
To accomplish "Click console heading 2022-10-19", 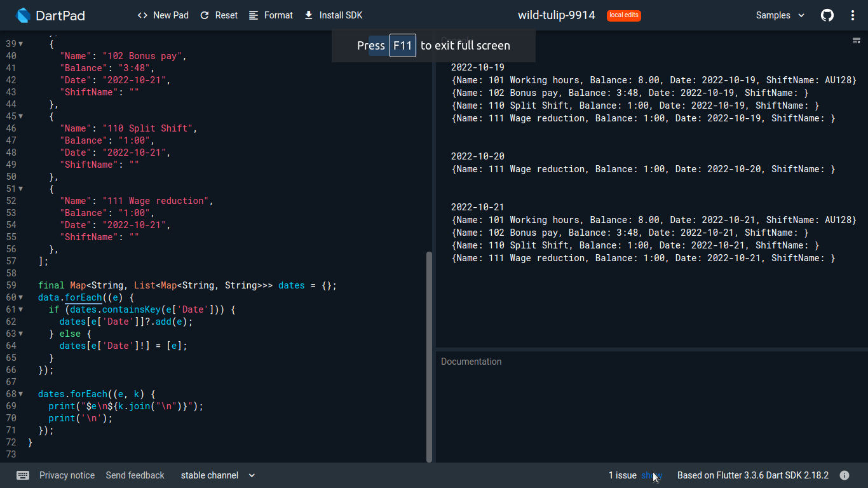I will pyautogui.click(x=478, y=67).
